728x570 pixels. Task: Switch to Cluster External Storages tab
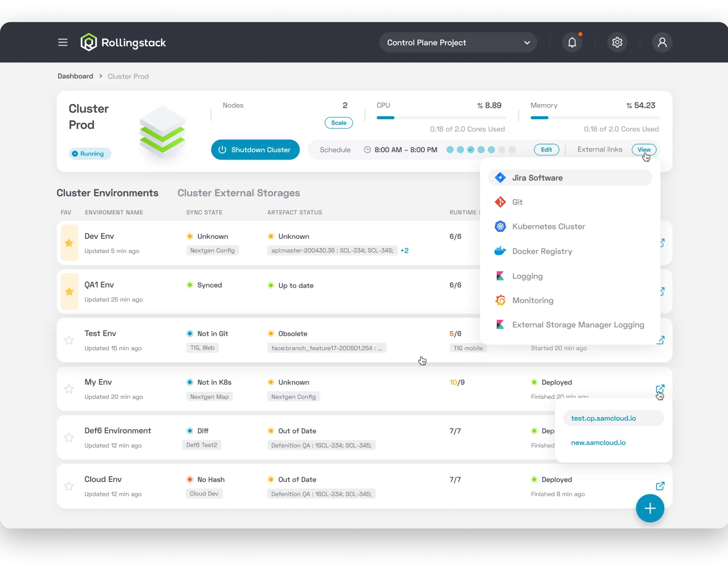(x=239, y=193)
